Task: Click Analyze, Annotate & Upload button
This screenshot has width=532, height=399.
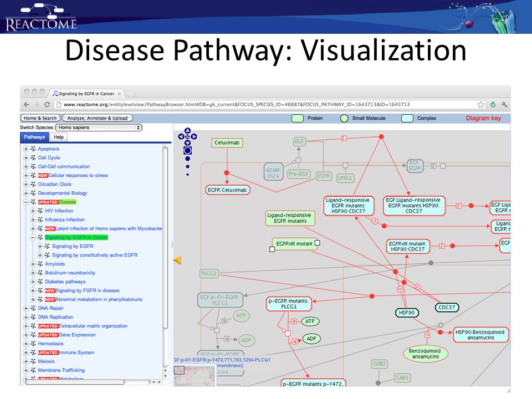Action: click(98, 118)
